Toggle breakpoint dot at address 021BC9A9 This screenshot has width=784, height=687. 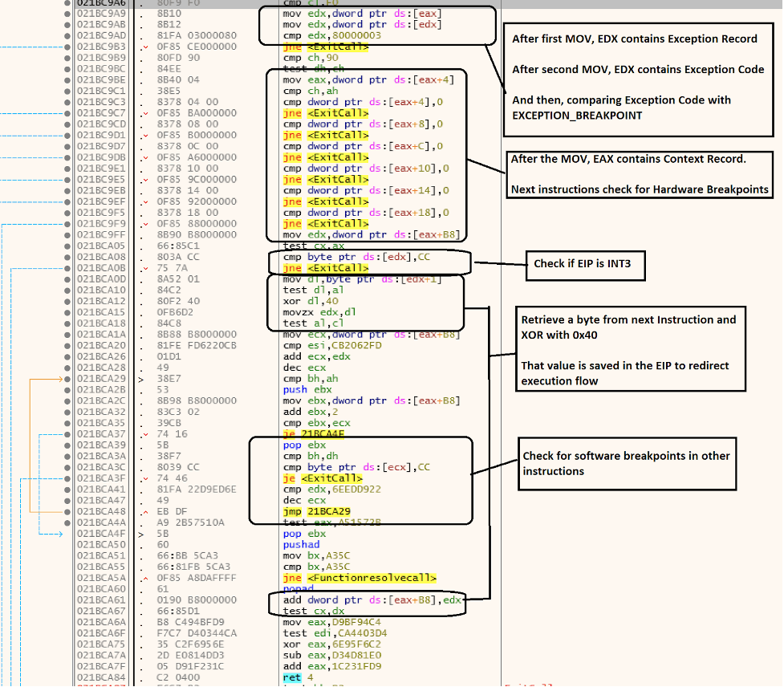67,14
